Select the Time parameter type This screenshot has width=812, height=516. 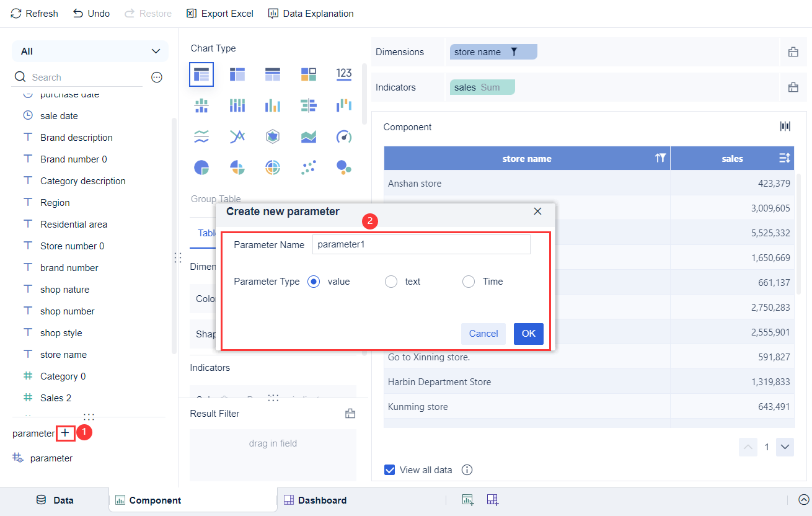469,281
